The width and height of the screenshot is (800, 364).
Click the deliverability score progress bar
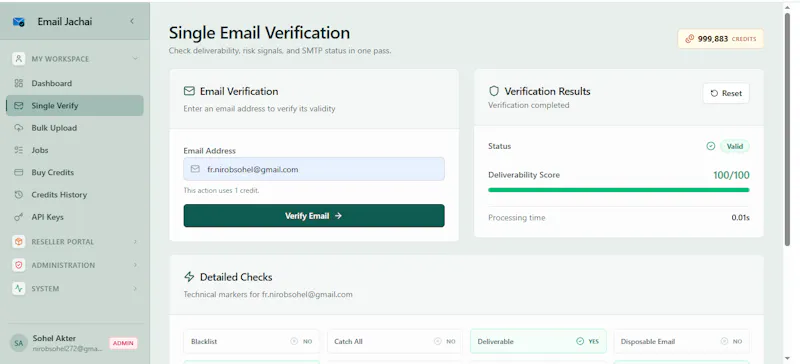click(x=618, y=190)
